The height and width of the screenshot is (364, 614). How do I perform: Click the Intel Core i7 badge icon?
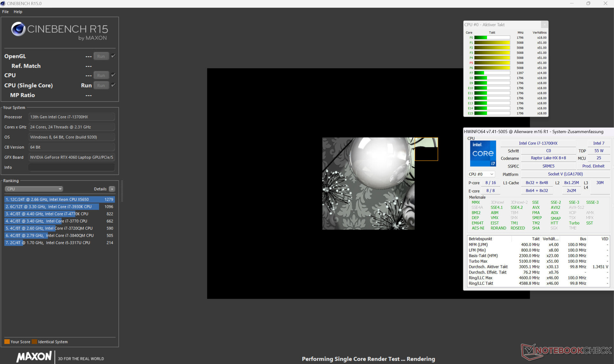pos(483,154)
